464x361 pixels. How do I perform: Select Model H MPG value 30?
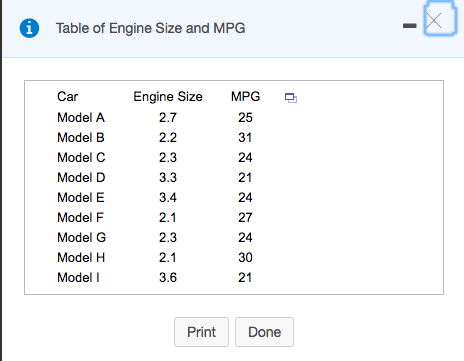[245, 257]
